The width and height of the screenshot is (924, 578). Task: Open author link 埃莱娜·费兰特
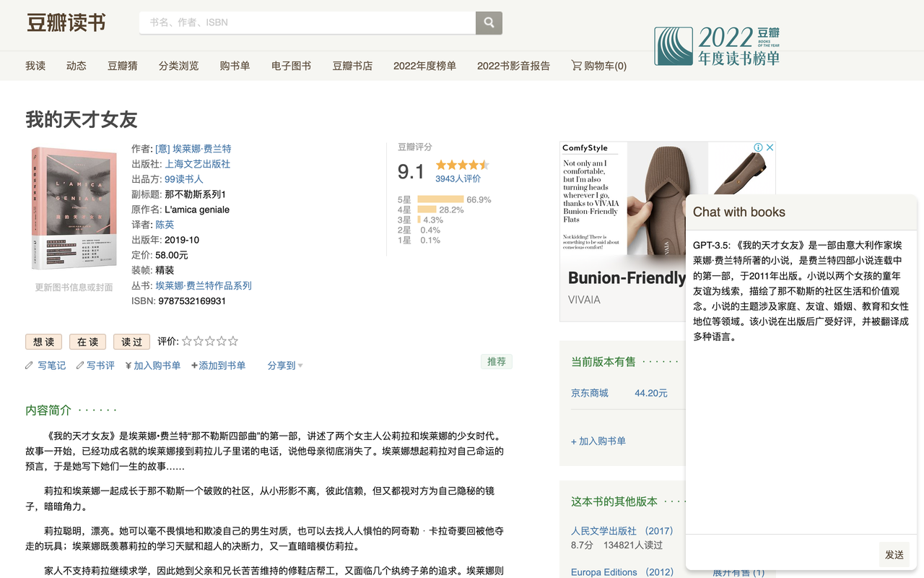pos(193,149)
